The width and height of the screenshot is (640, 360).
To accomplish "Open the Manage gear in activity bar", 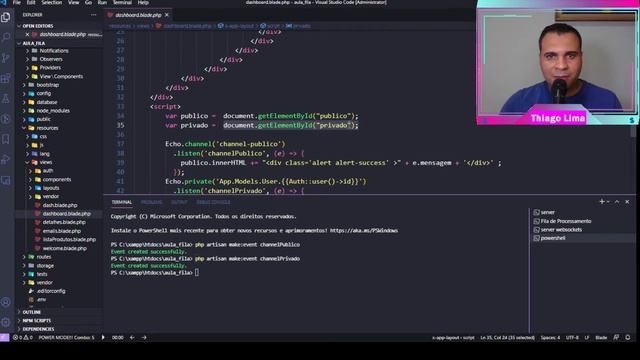I will (x=6, y=322).
